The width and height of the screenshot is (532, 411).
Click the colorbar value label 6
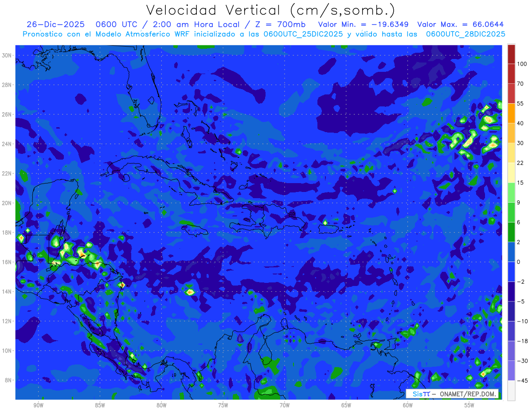(x=519, y=222)
